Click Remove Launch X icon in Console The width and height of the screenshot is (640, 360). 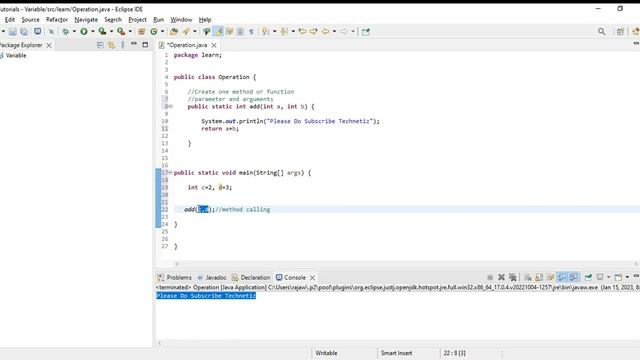[502, 277]
